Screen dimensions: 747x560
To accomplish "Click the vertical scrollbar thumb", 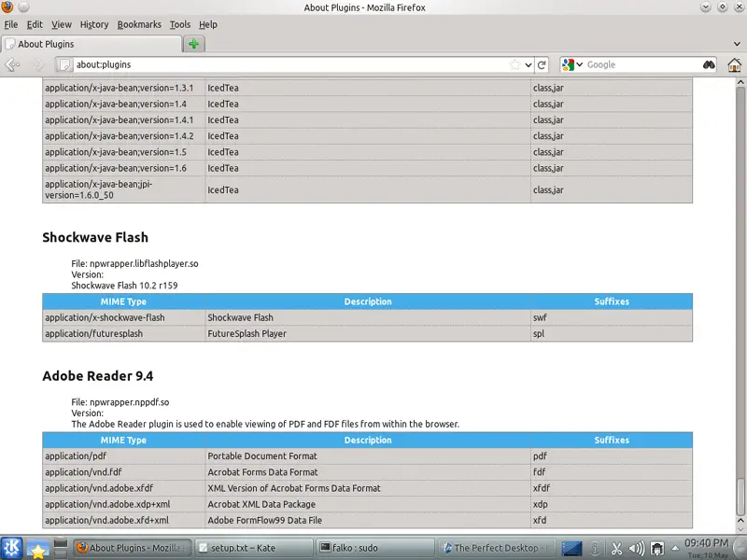I will click(x=740, y=497).
